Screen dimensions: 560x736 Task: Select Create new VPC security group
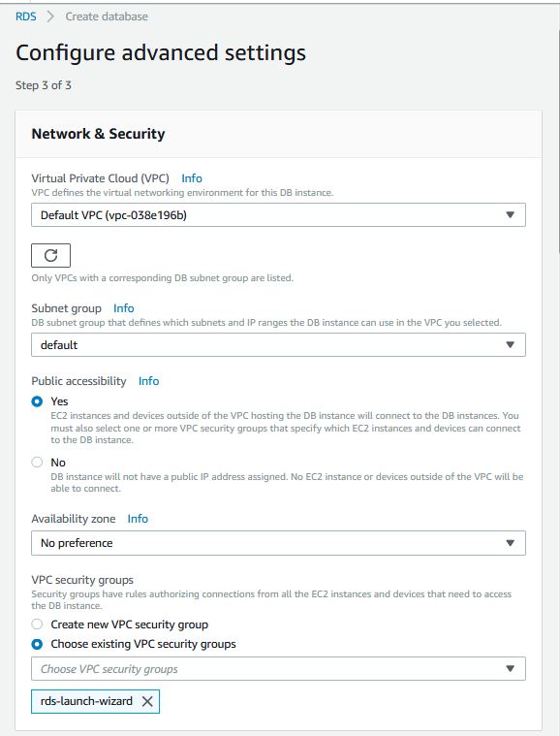coord(37,624)
